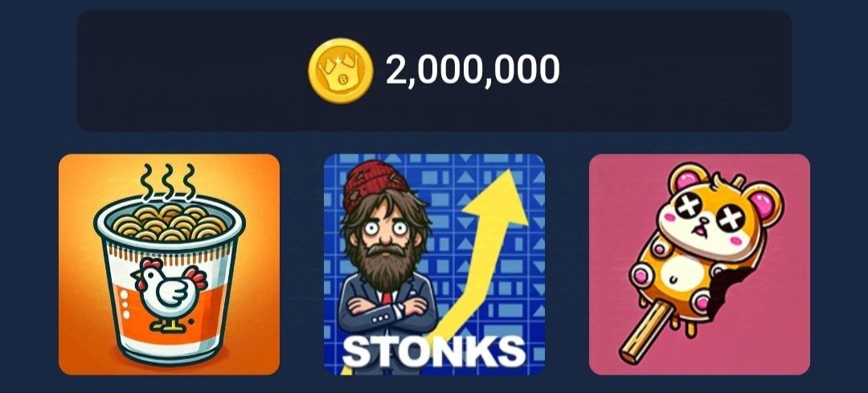Click the man's red tie

[x=387, y=299]
